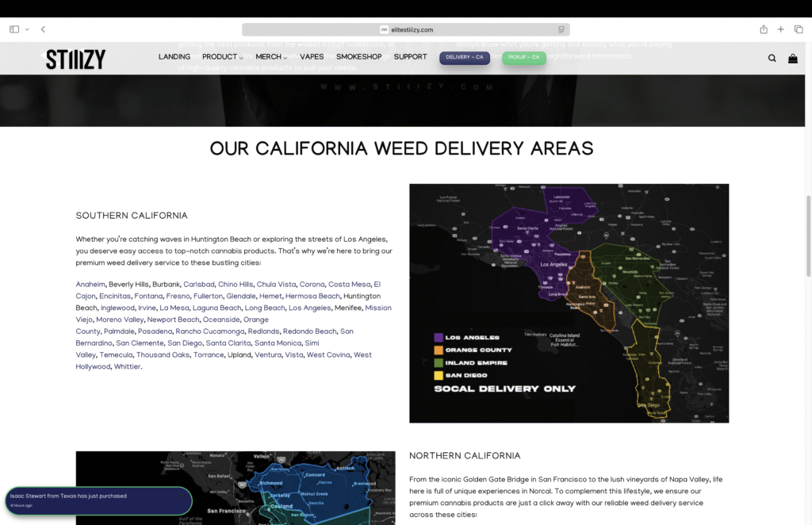Go to the VAPES nav item

(312, 56)
